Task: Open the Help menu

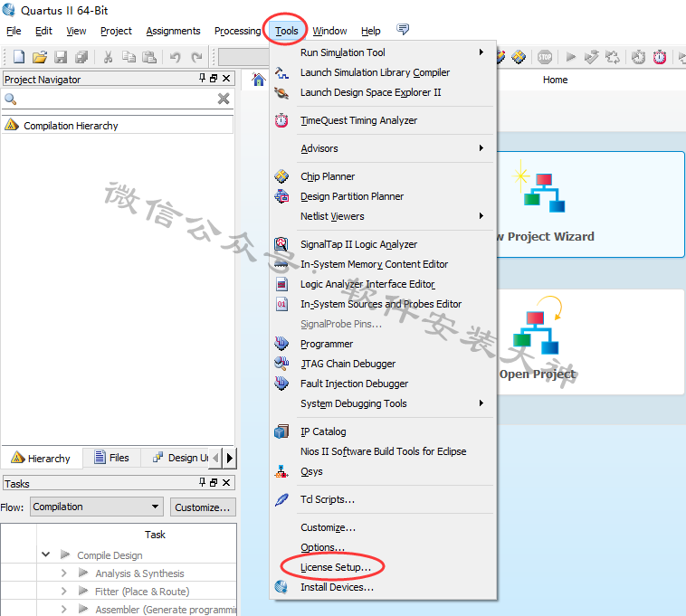Action: (370, 31)
